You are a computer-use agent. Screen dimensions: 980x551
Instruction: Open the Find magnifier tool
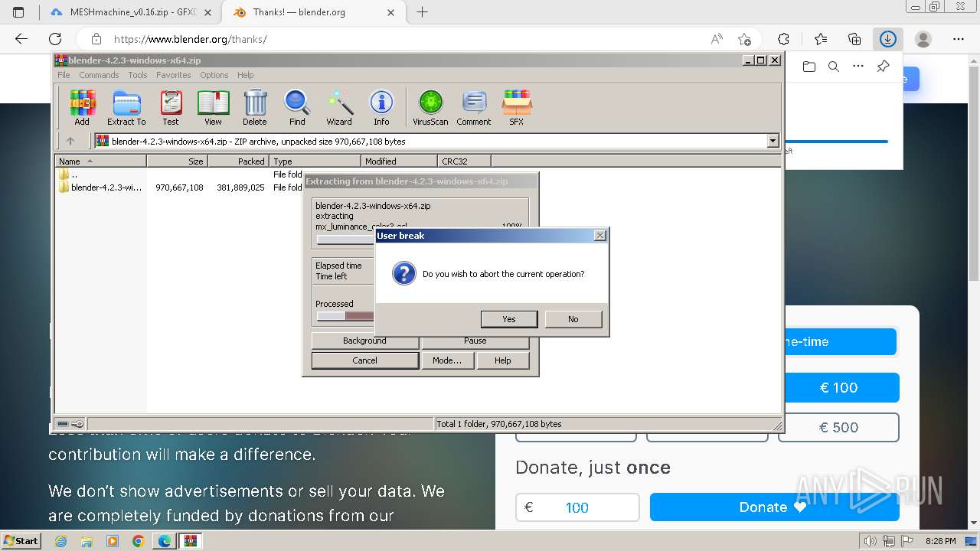(297, 107)
